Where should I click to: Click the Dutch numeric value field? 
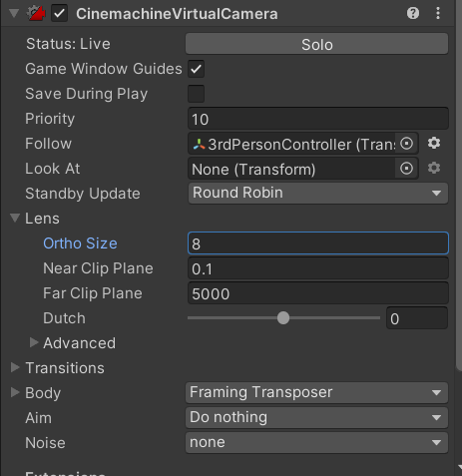pos(417,318)
